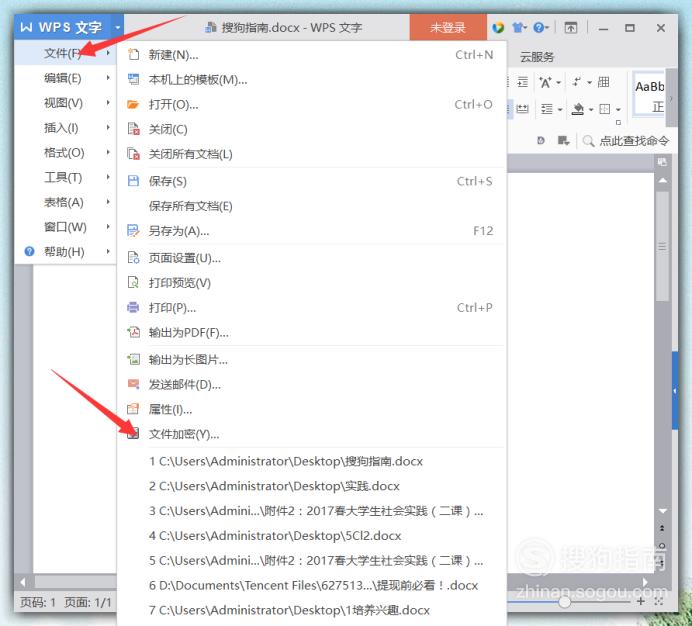Click the line spacing icon
This screenshot has width=692, height=626.
click(547, 109)
